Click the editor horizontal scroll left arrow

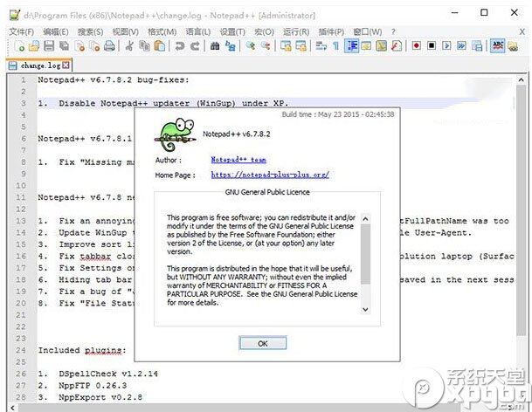(12, 408)
